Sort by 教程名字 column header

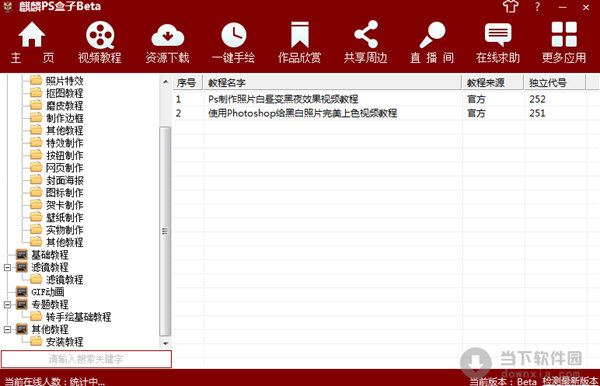[332, 83]
